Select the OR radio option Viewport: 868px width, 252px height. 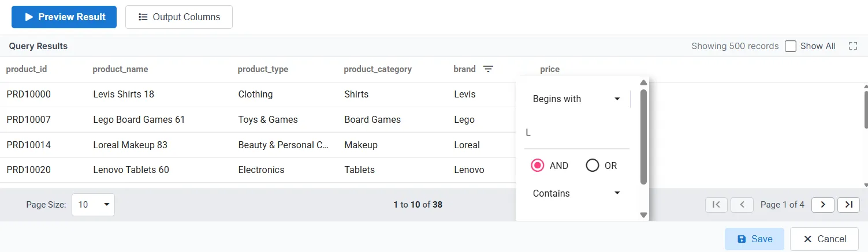tap(593, 166)
